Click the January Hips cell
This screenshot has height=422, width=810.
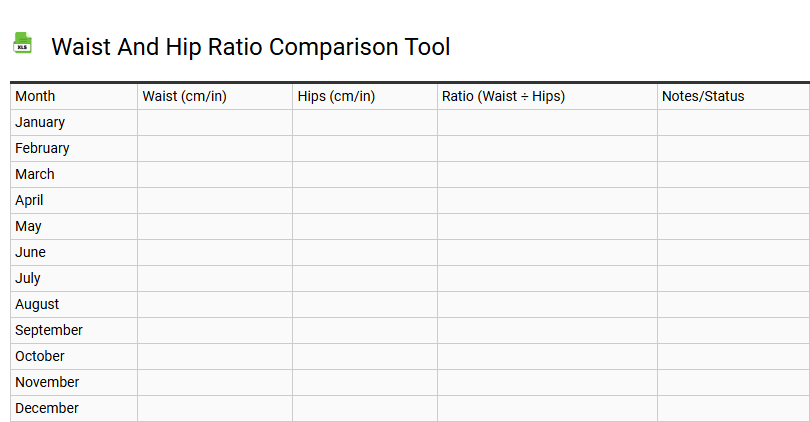365,122
